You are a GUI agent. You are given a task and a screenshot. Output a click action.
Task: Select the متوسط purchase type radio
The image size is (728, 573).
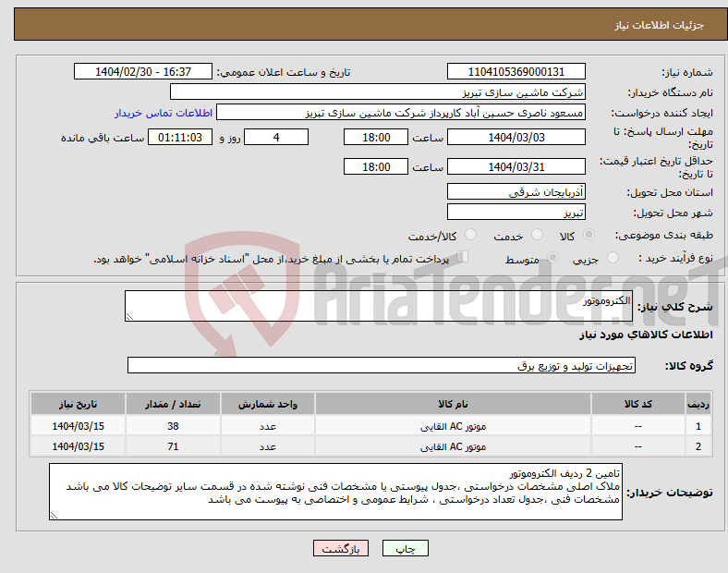point(552,258)
